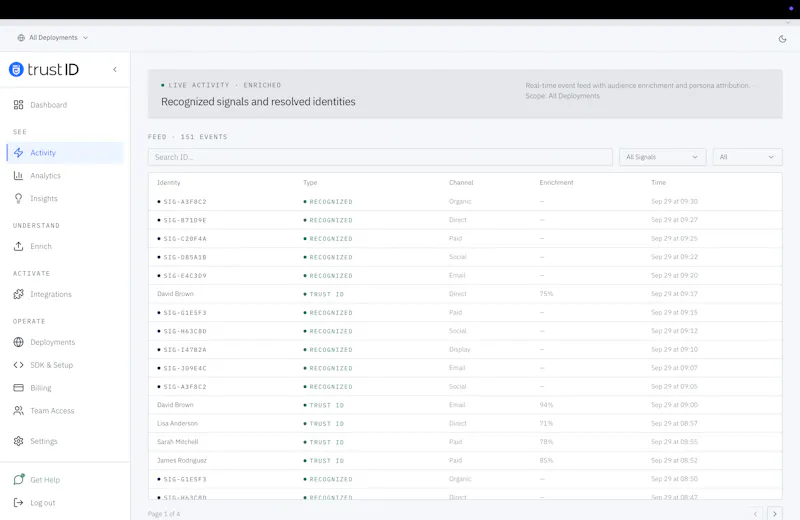Go to previous page of events
The image size is (800, 520).
[756, 513]
